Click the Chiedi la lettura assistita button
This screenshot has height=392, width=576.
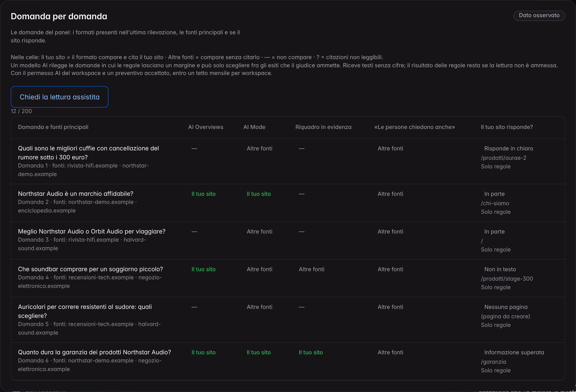tap(60, 97)
